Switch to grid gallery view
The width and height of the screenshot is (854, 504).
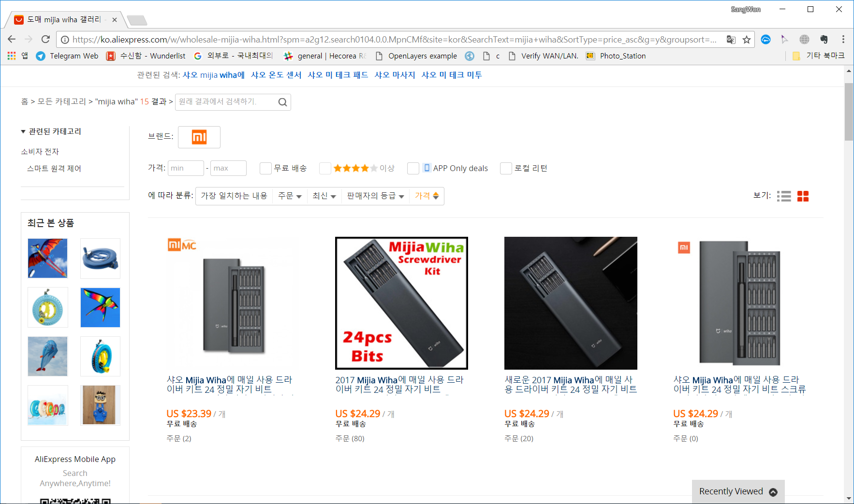[803, 196]
